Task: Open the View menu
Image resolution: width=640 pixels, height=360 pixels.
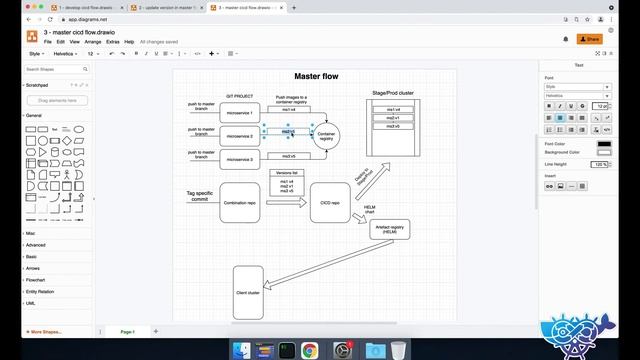Action: coord(74,42)
